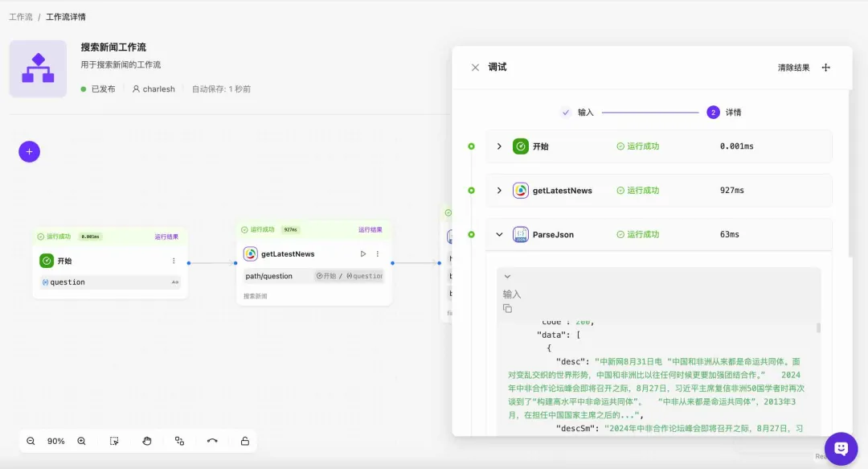Screen dimensions: 868x469
Task: Expand the 开始 debug row
Action: 499,146
